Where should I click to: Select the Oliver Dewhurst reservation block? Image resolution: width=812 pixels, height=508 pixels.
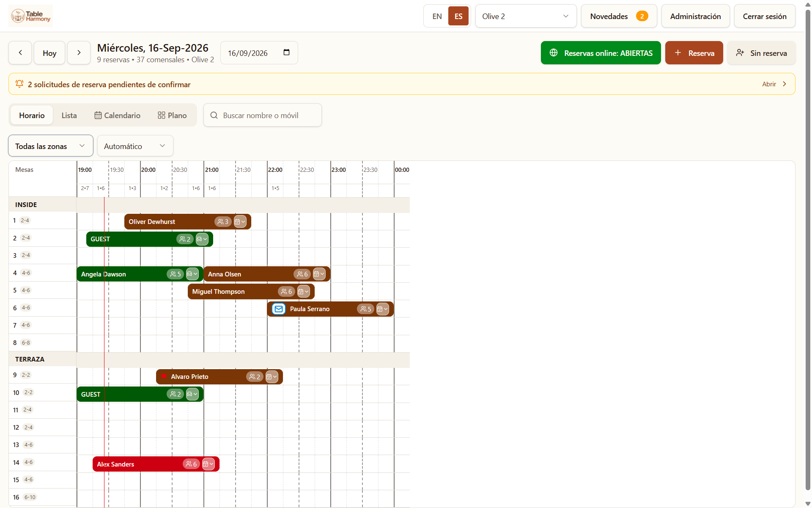[x=187, y=222]
